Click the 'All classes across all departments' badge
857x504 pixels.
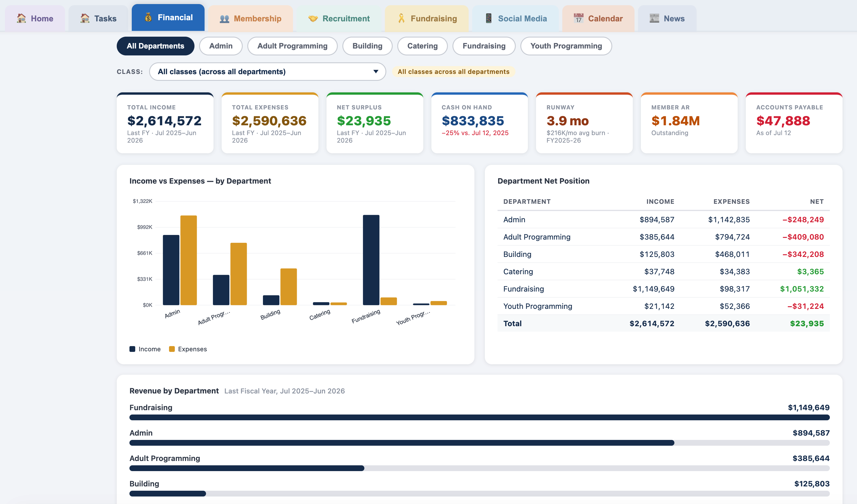point(454,72)
